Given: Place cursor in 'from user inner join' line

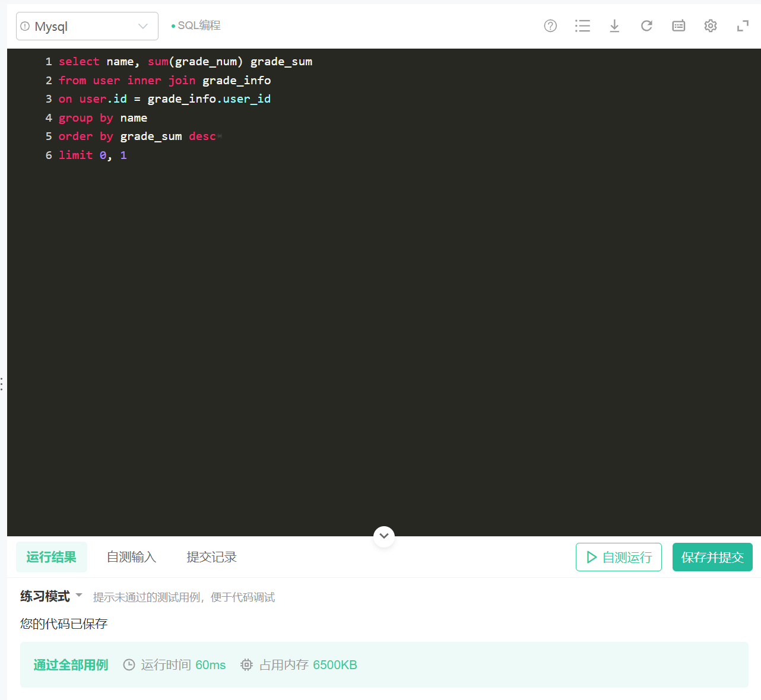Looking at the screenshot, I should click(164, 80).
